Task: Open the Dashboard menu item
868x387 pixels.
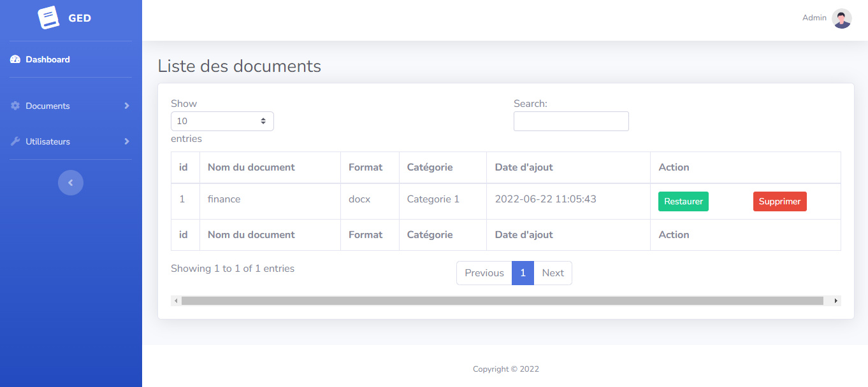Action: [x=48, y=60]
